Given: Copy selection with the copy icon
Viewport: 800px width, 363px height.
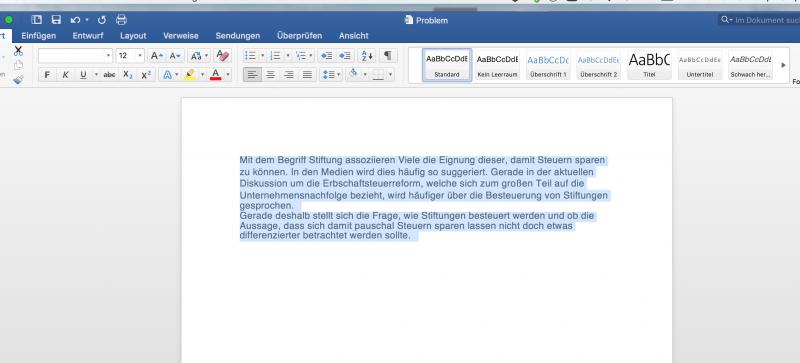Looking at the screenshot, I should [x=18, y=65].
